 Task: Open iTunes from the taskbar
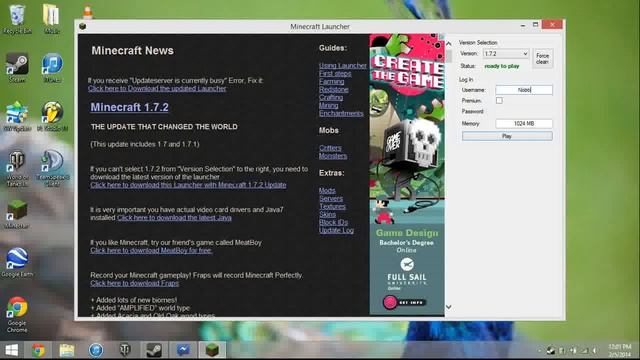coord(96,350)
